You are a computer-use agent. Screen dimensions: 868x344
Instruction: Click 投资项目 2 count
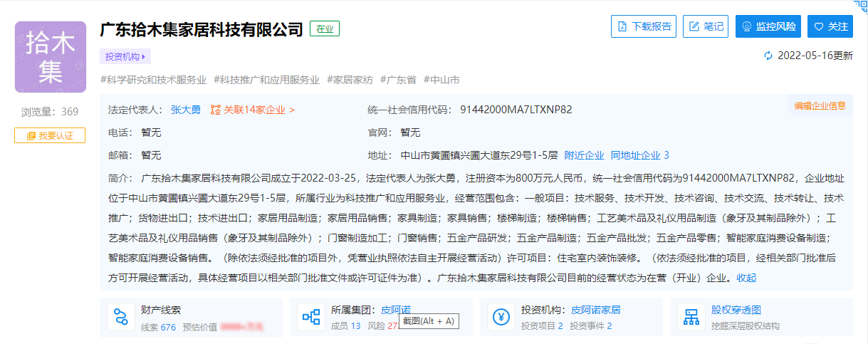[542, 326]
